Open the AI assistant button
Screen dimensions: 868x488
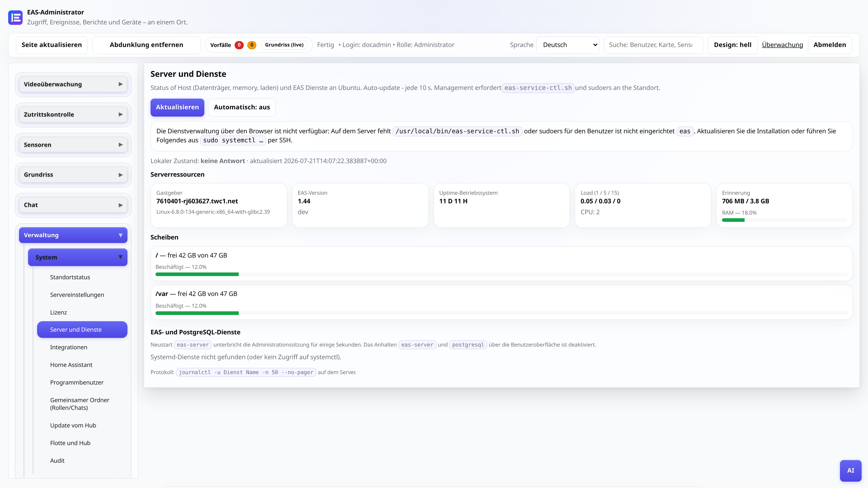pyautogui.click(x=850, y=470)
